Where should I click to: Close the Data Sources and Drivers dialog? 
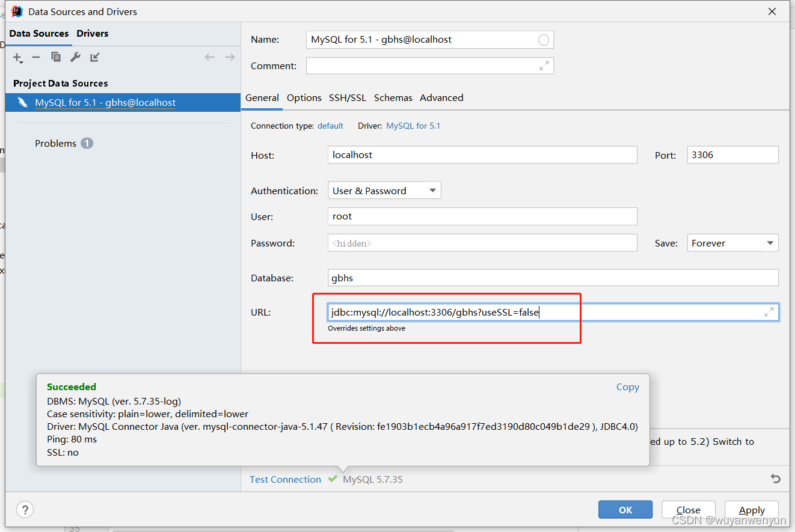[772, 11]
